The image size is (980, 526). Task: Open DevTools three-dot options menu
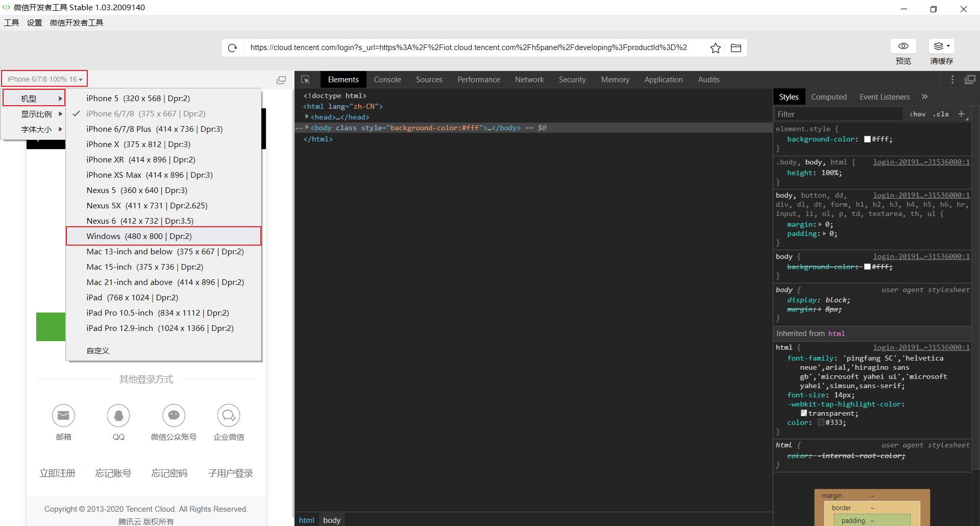pos(952,80)
